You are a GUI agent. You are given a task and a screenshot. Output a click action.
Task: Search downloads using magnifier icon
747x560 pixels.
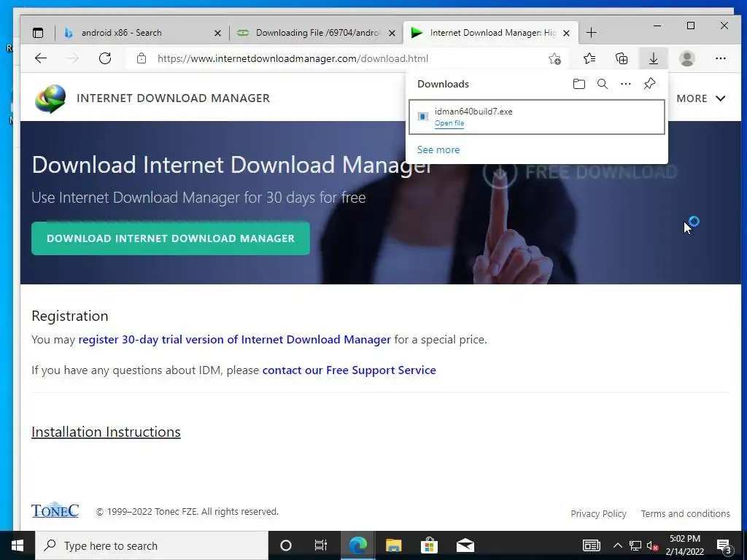pyautogui.click(x=602, y=84)
